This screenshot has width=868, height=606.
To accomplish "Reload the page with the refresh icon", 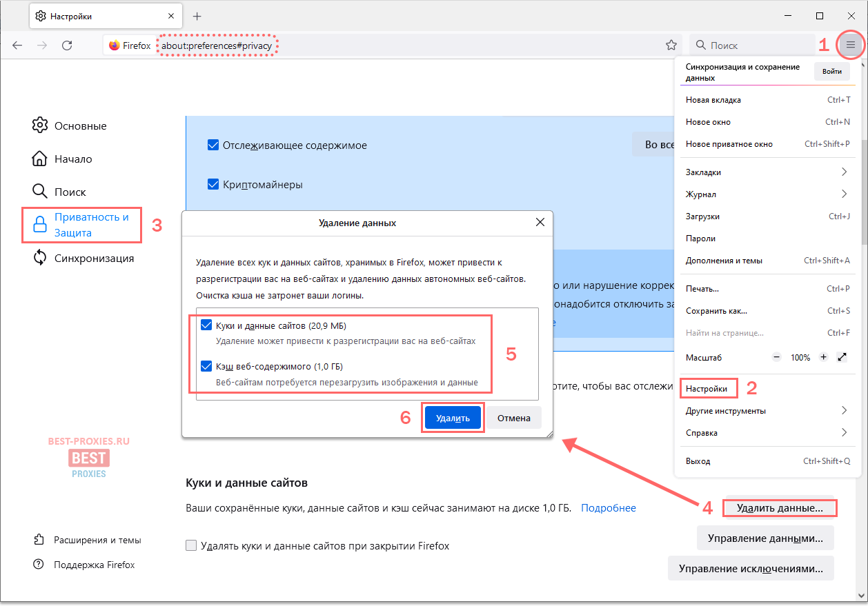I will pyautogui.click(x=67, y=46).
